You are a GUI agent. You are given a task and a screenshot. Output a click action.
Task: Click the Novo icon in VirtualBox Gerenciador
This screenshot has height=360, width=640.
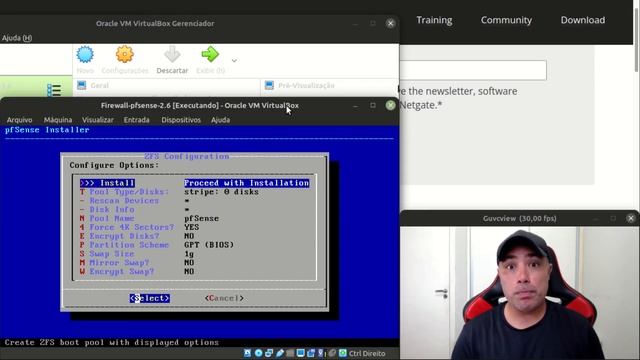(85, 54)
